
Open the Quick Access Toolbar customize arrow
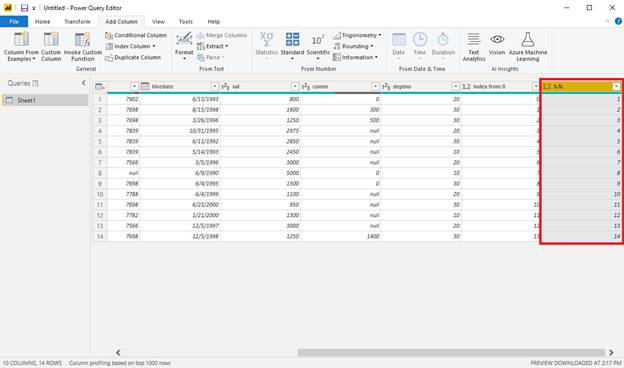(x=34, y=8)
